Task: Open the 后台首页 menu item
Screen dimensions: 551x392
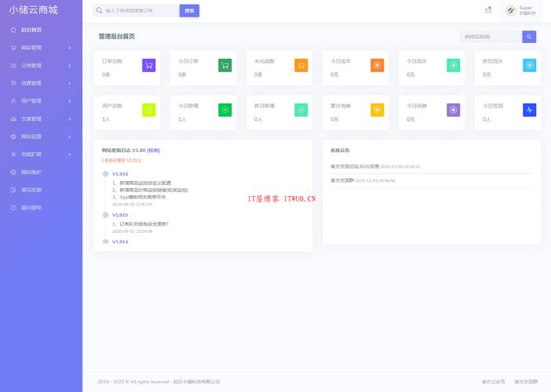Action: [x=41, y=30]
